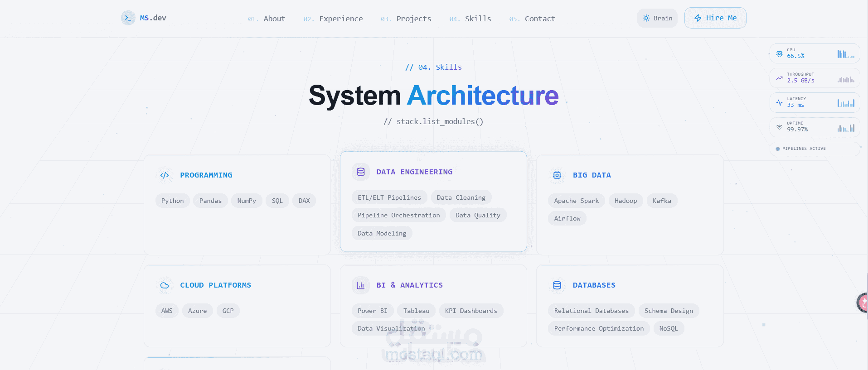Click the Cloud Platforms cloud icon

pos(165,285)
